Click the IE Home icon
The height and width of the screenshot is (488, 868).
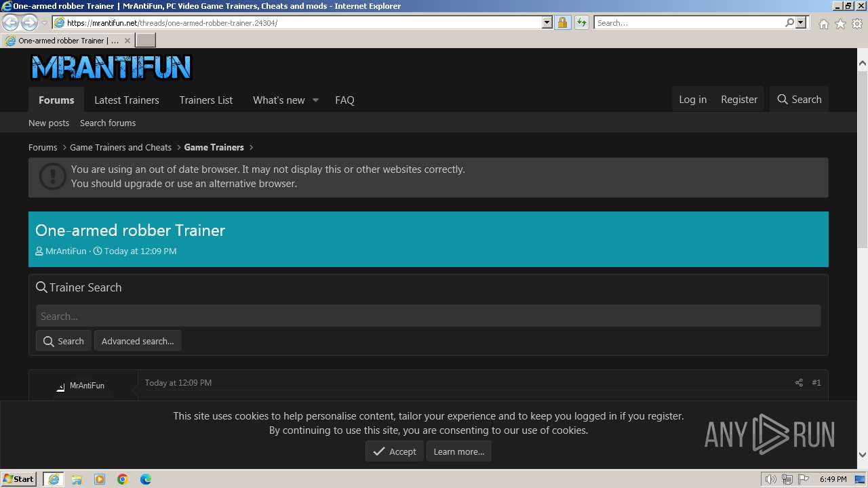[x=823, y=24]
